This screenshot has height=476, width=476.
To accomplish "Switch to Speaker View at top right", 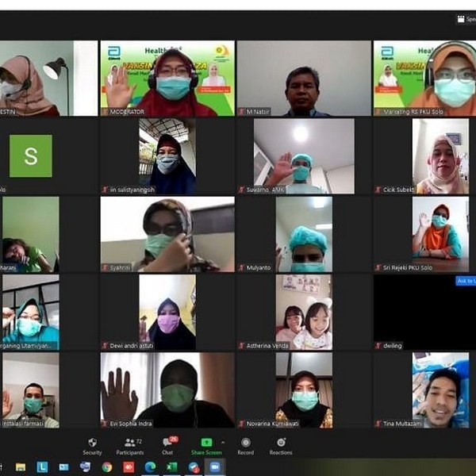I will pyautogui.click(x=465, y=19).
